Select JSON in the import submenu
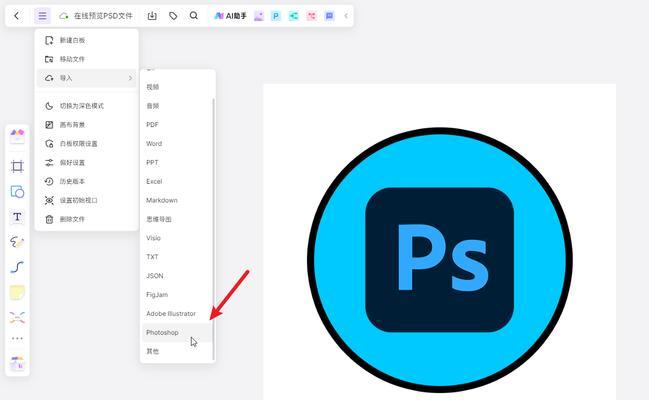The image size is (649, 400). (x=177, y=276)
